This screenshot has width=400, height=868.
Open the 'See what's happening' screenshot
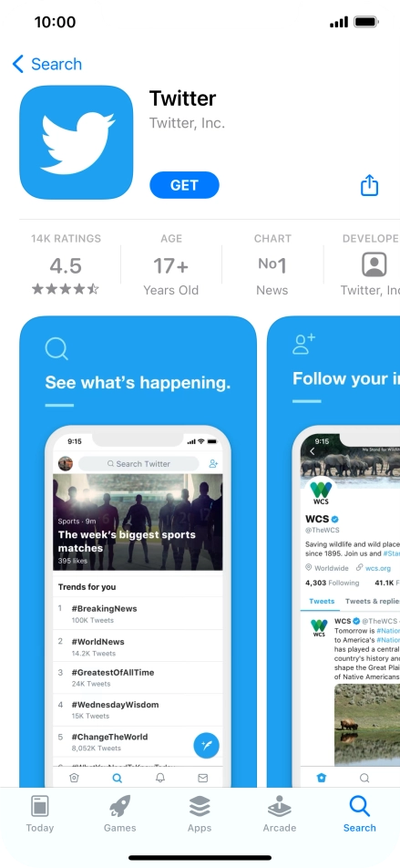(x=138, y=552)
